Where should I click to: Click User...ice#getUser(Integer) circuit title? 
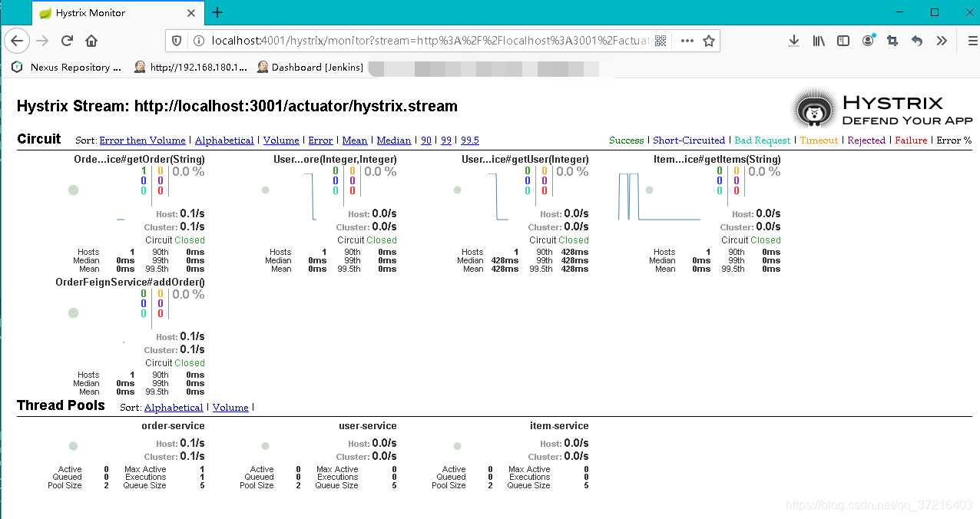point(525,160)
